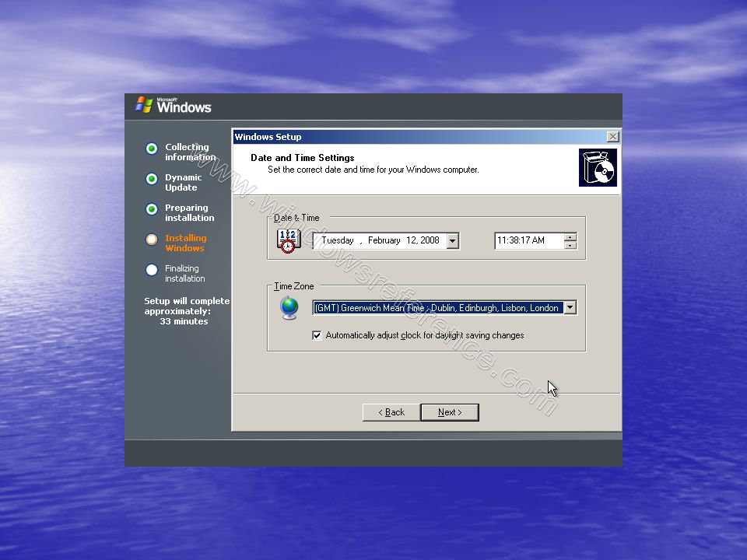
Task: Close the Windows Setup dialog
Action: click(613, 137)
